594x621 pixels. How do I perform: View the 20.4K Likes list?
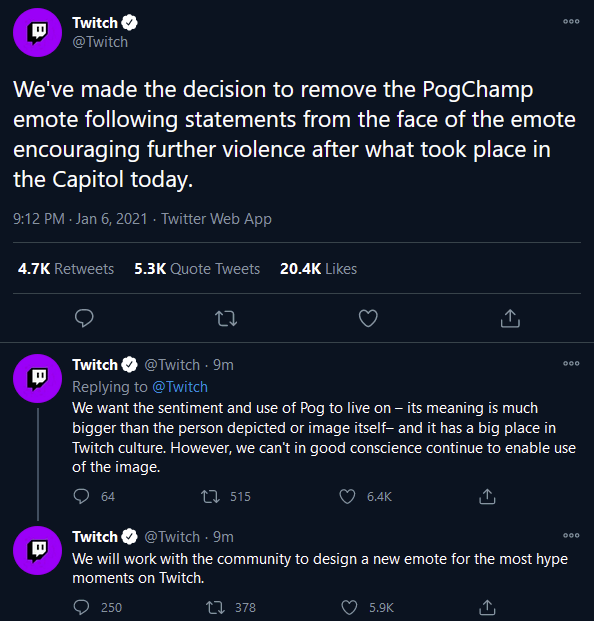click(318, 269)
